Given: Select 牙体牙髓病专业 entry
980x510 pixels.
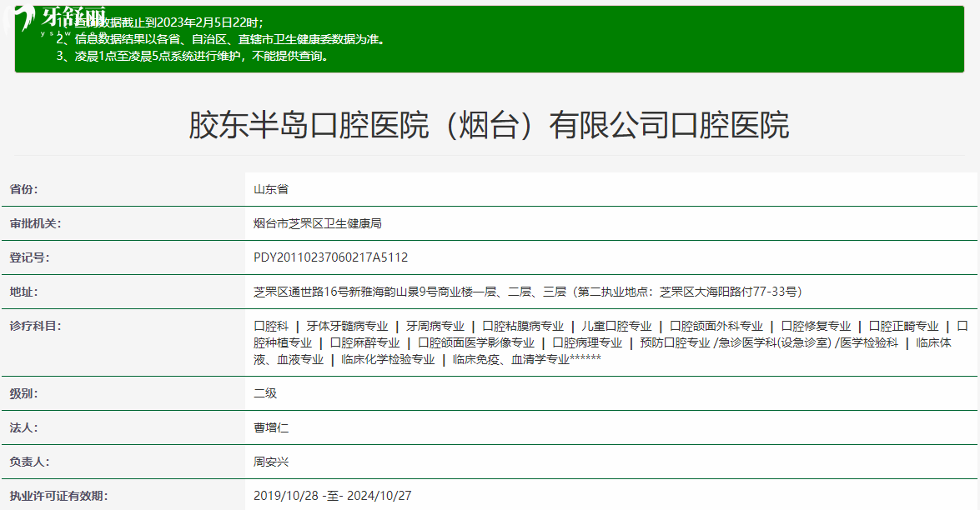Looking at the screenshot, I should coord(347,326).
